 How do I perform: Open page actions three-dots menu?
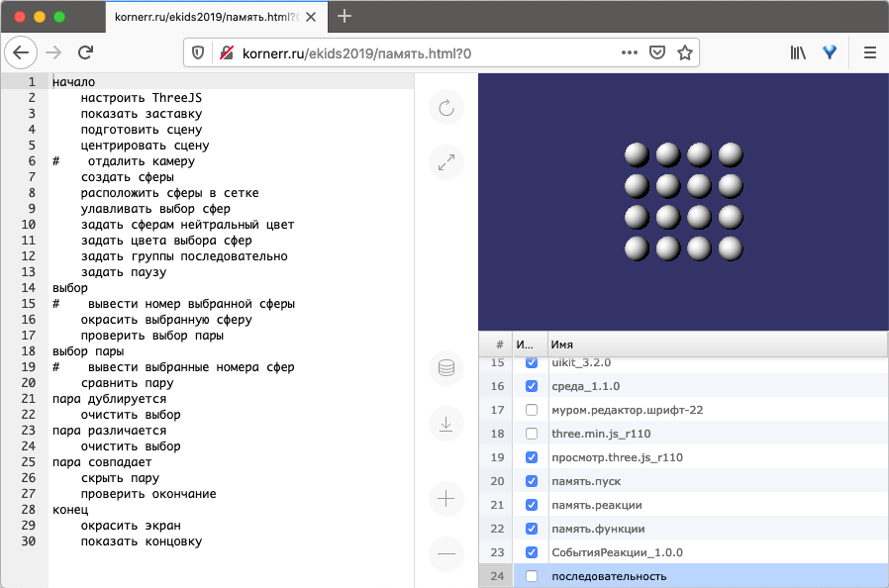(630, 52)
